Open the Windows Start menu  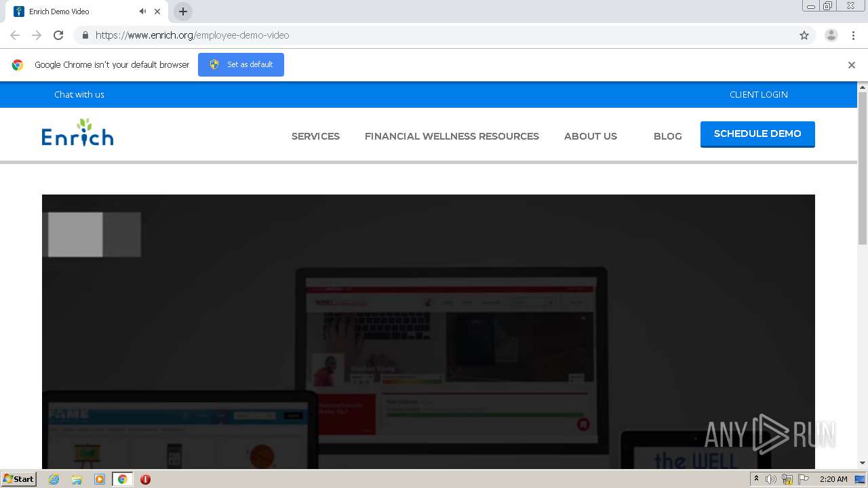pyautogui.click(x=18, y=479)
